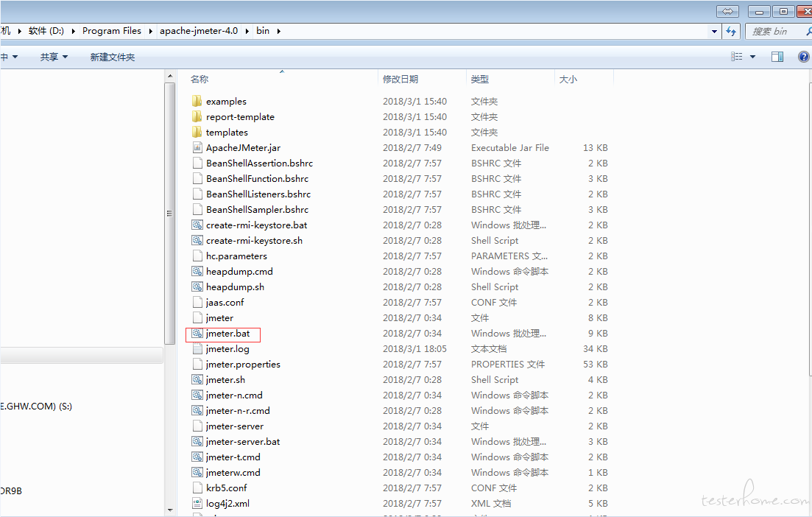Click the refresh button beside address bar
Viewport: 812px width, 517px height.
(x=731, y=31)
